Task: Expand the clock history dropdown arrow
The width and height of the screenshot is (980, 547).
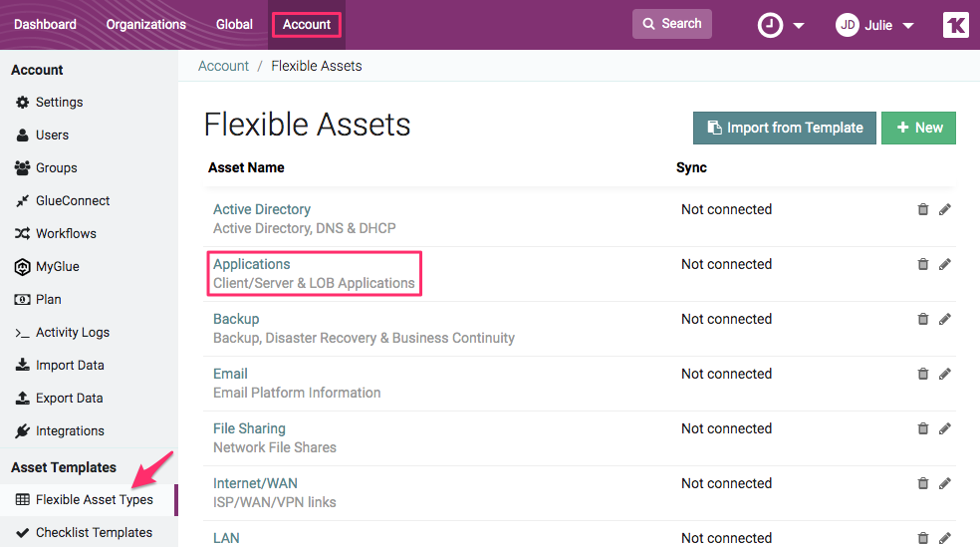Action: (798, 26)
